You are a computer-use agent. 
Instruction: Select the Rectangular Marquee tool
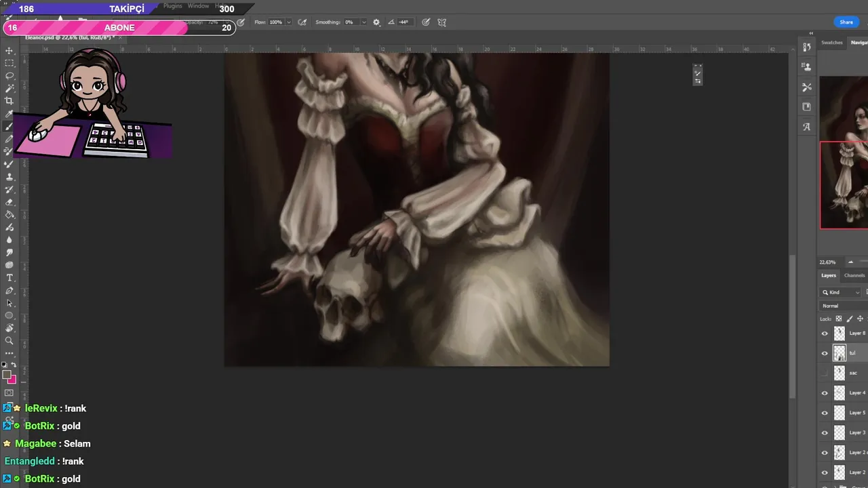coord(9,63)
